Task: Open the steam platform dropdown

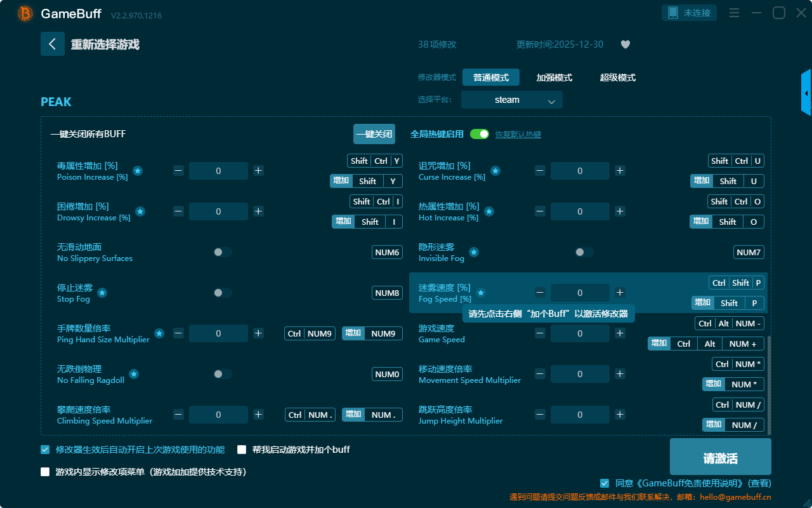Action: tap(511, 100)
